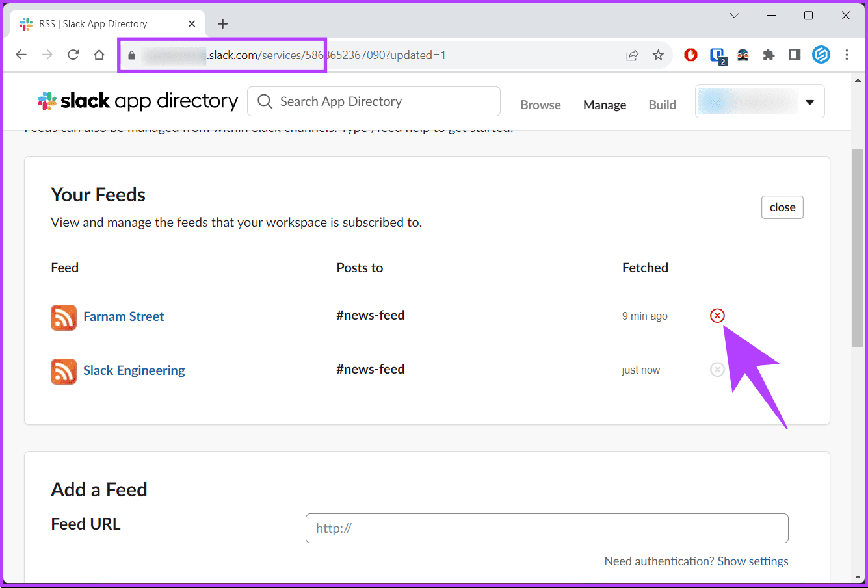Click the page vertical scrollbar
Screen dimensions: 868x588
(858, 247)
